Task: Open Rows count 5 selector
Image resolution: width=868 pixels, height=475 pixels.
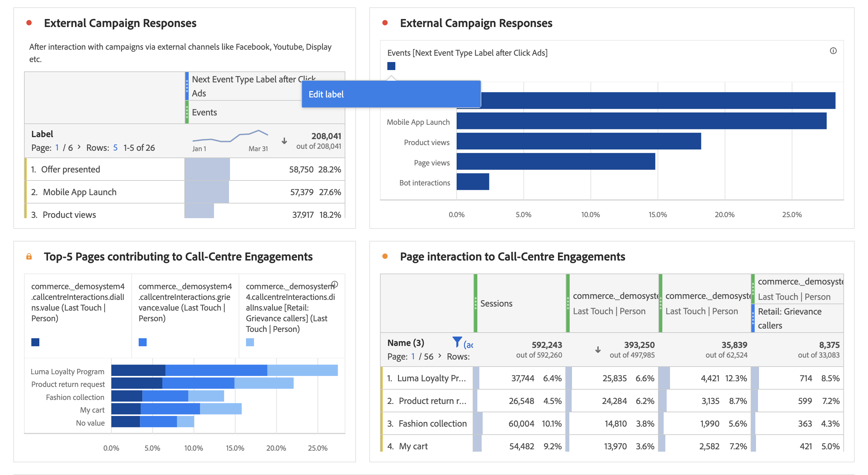Action: coord(115,148)
